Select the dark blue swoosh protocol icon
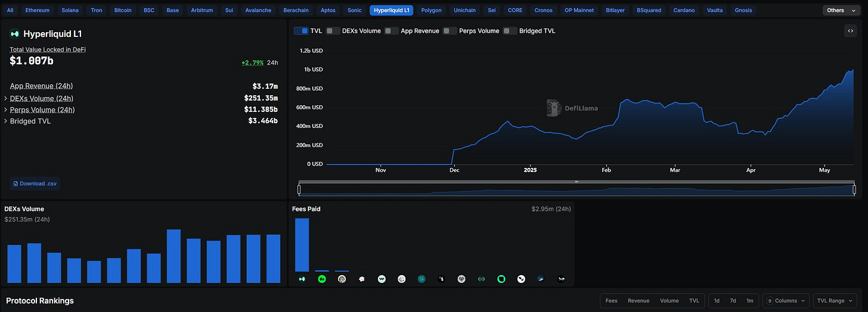 click(541, 279)
